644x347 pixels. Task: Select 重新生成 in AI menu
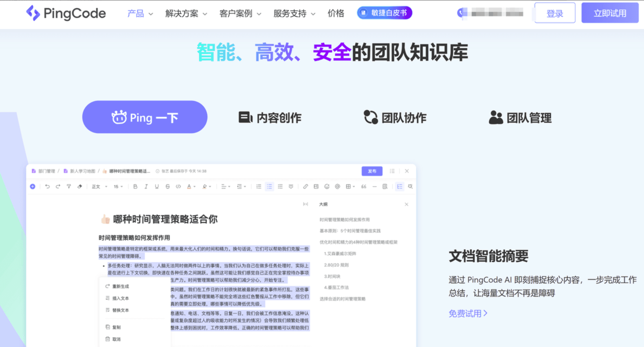pos(117,286)
